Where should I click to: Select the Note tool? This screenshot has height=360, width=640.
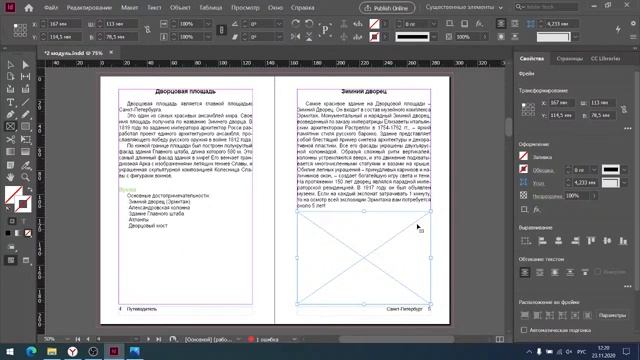11,165
